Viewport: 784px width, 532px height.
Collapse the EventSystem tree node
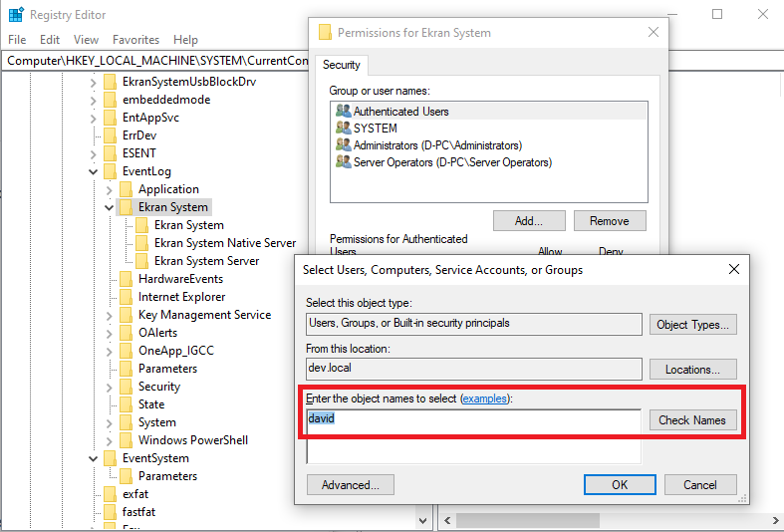point(93,458)
